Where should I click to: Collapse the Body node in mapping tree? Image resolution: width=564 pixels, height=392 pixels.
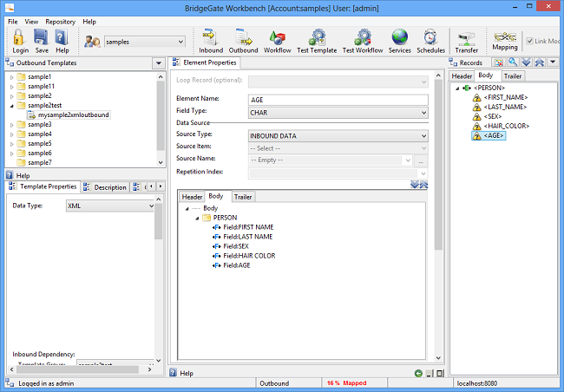pos(187,209)
